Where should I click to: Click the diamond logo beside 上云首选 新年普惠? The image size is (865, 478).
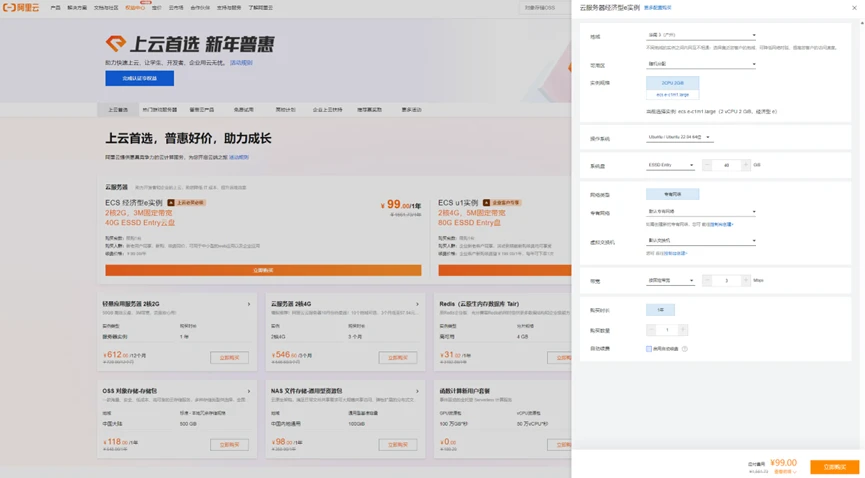pyautogui.click(x=116, y=44)
